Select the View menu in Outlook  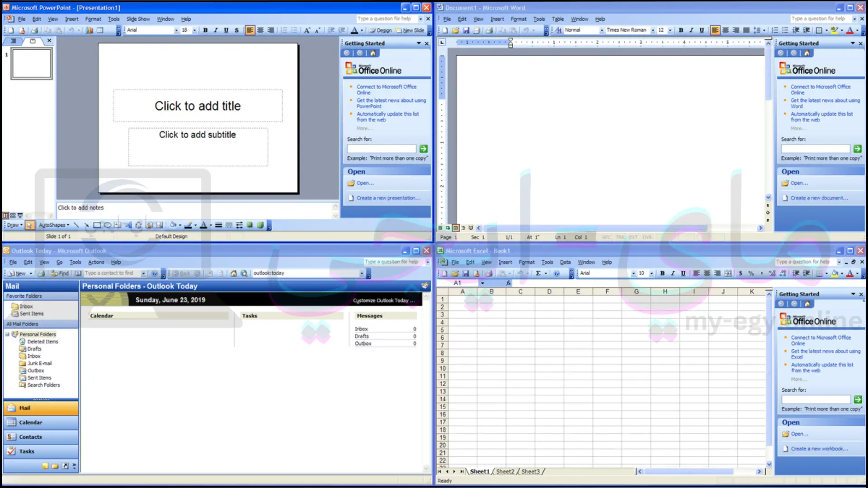pyautogui.click(x=43, y=262)
